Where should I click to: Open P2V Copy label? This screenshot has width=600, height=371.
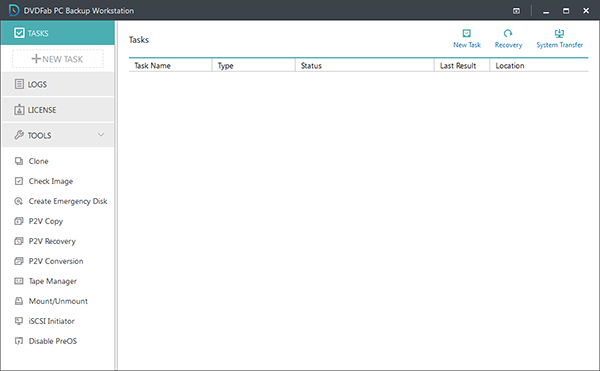click(x=46, y=221)
